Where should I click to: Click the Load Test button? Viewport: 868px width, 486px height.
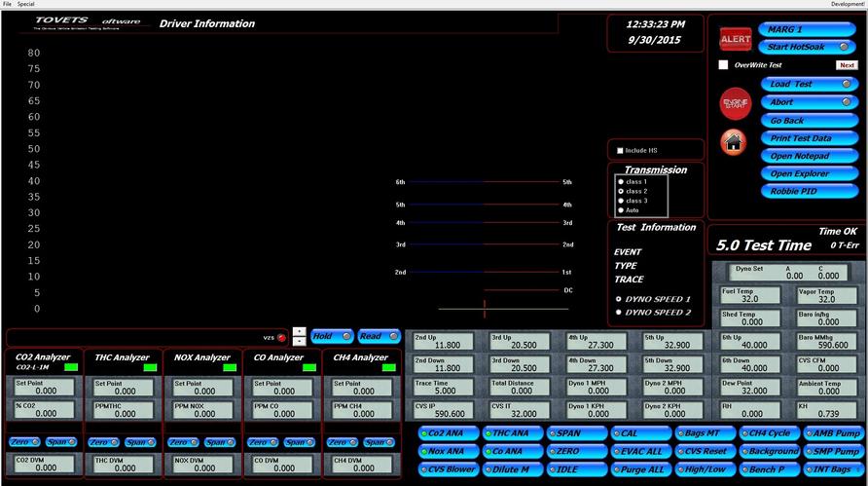point(810,84)
